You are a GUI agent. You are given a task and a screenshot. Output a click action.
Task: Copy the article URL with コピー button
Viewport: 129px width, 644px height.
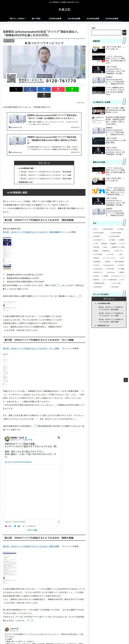[x=44, y=95]
